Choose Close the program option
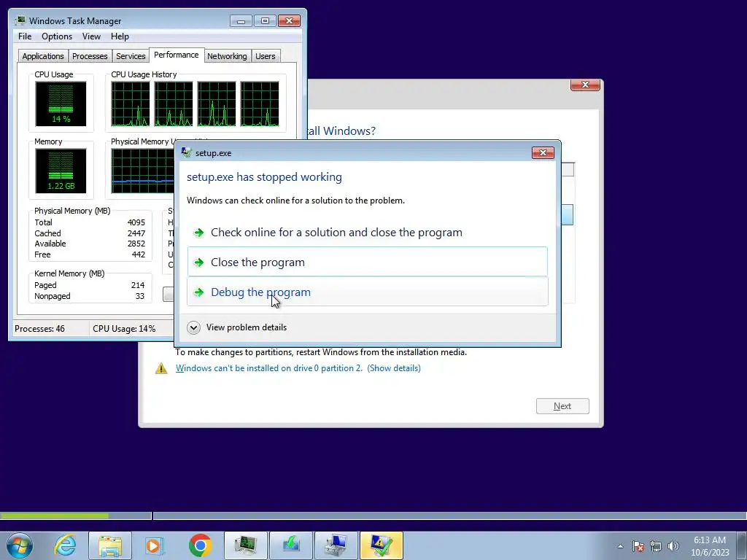747x560 pixels. pos(368,262)
